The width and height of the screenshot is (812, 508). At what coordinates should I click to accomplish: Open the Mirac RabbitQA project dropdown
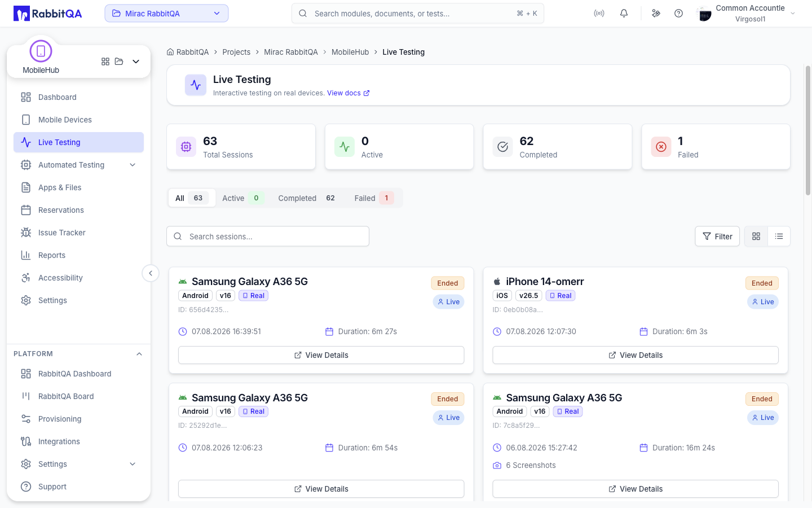pyautogui.click(x=166, y=14)
